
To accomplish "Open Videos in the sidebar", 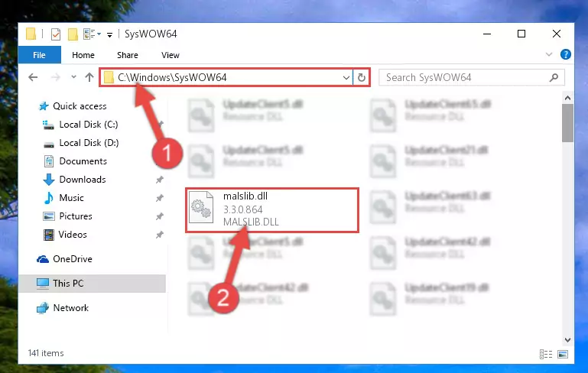I will point(73,235).
